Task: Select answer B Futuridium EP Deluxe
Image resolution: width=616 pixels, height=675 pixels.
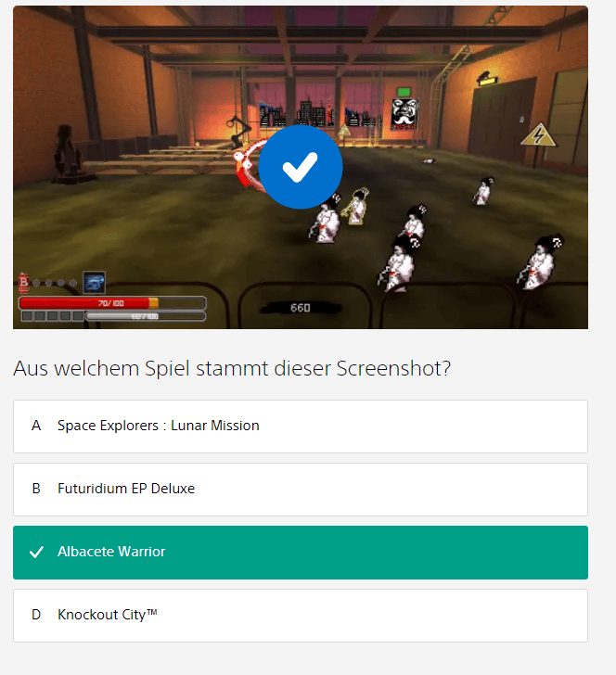Action: click(301, 490)
